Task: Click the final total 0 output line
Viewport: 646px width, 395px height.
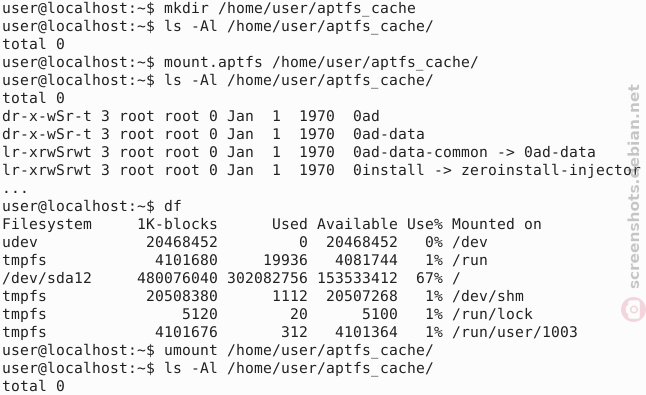Action: click(x=33, y=386)
